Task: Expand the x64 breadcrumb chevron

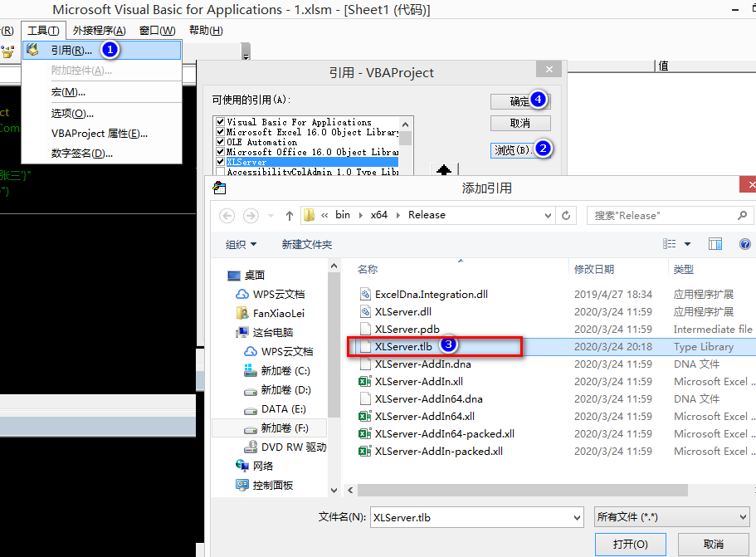Action: 398,215
